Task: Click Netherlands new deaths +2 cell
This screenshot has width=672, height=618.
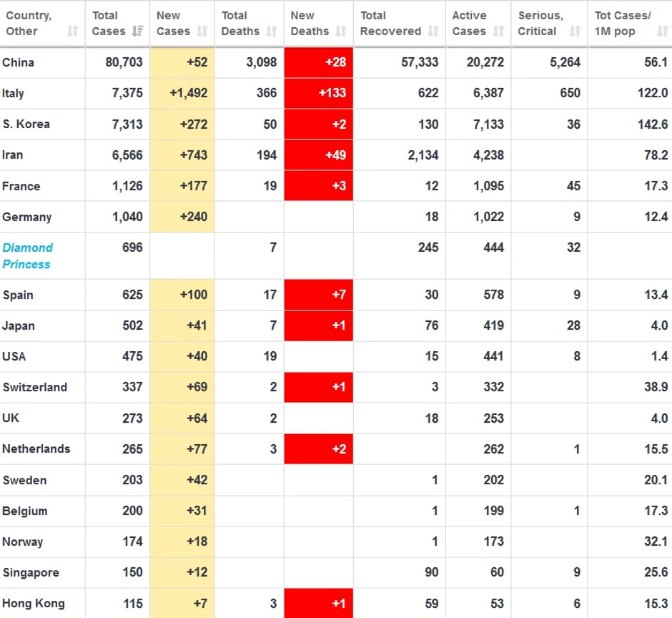Action: coord(319,449)
